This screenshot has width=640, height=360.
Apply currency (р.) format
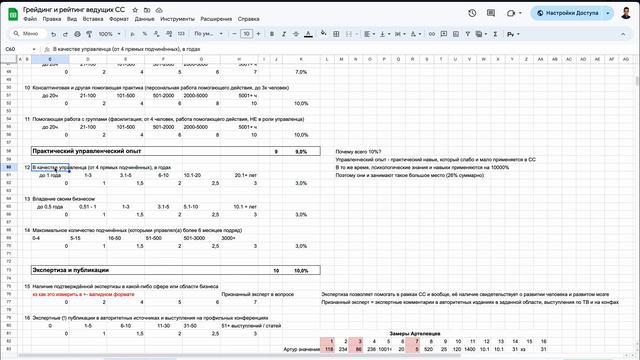pos(132,34)
